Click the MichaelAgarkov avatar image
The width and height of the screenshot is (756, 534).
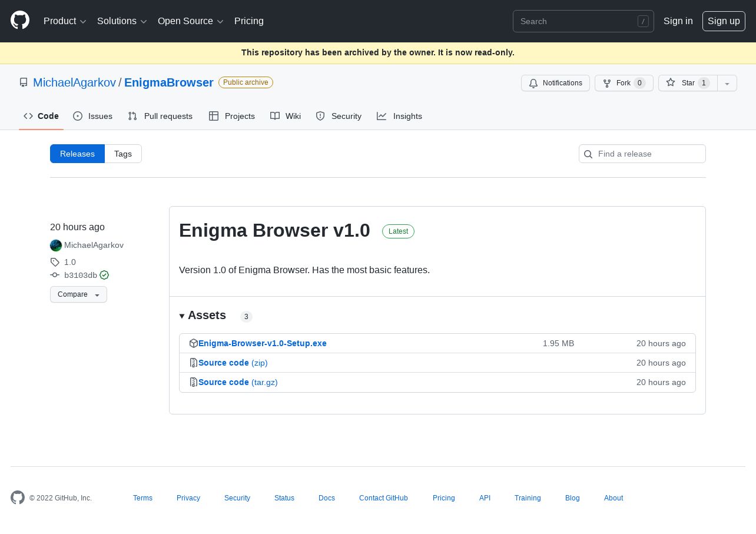(56, 246)
